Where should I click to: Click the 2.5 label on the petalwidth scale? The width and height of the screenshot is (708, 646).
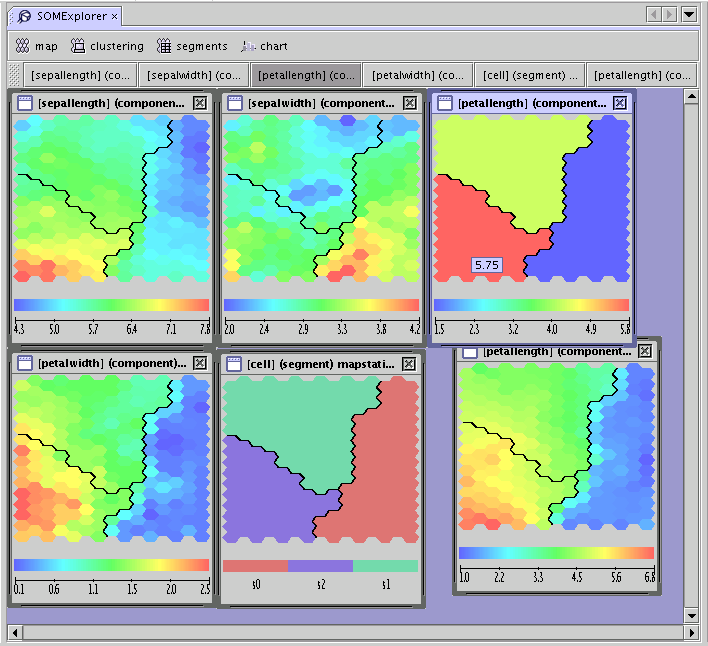(205, 589)
